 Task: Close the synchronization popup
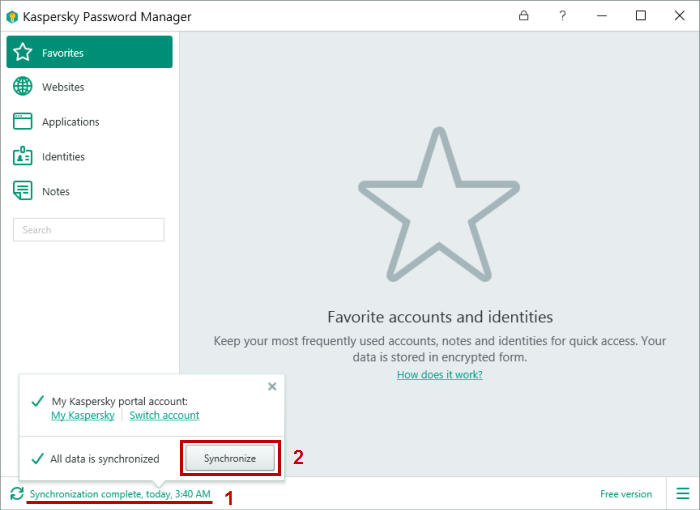pos(272,386)
